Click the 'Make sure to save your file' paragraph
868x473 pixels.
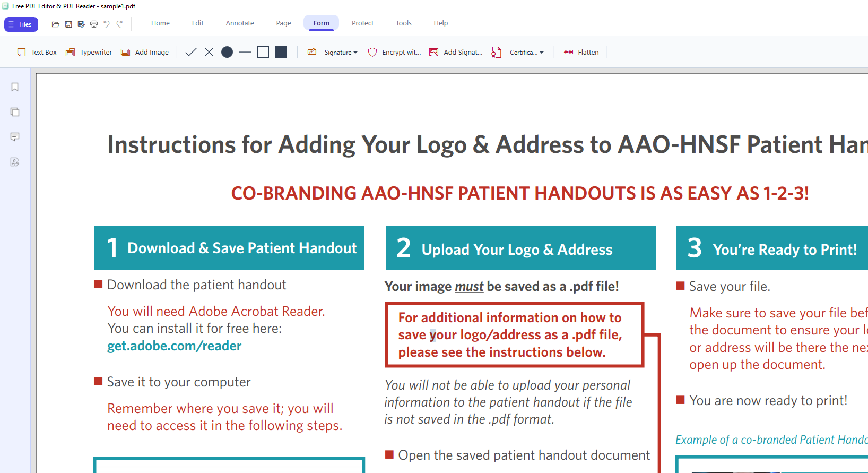pos(779,339)
